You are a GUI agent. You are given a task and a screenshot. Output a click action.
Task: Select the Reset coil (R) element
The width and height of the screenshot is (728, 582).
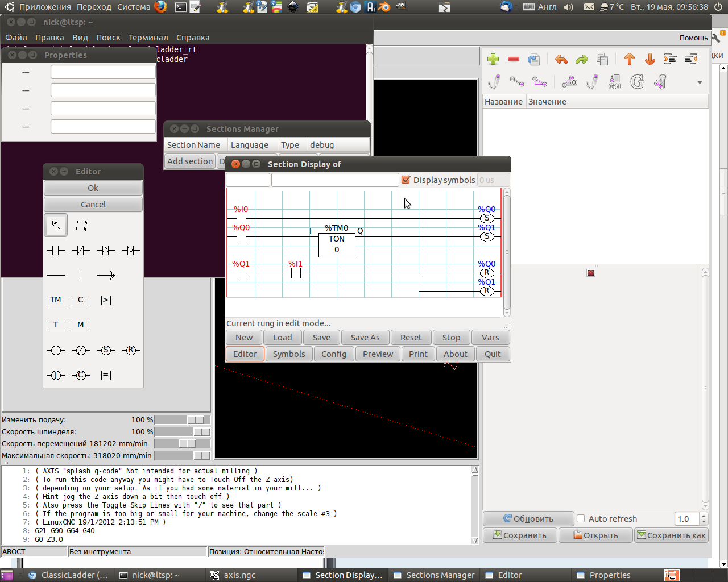[131, 350]
